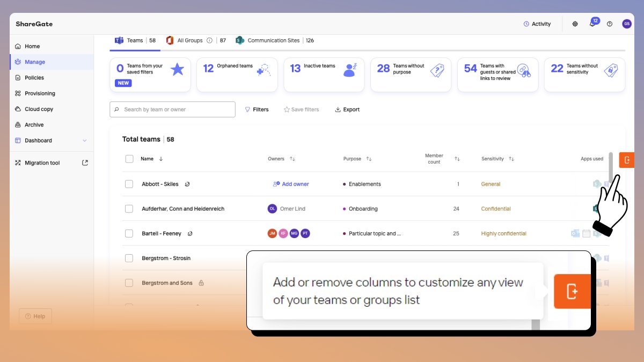Open the Abbott - Skiles team name

160,184
